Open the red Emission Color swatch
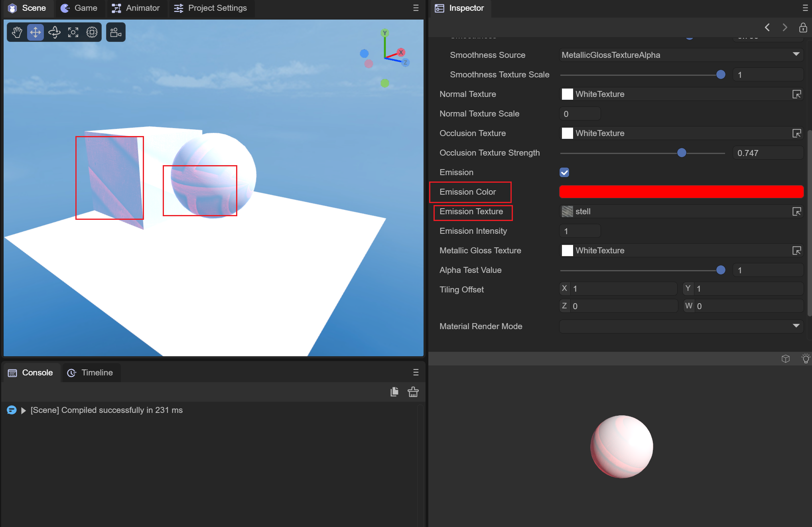812x527 pixels. click(681, 192)
